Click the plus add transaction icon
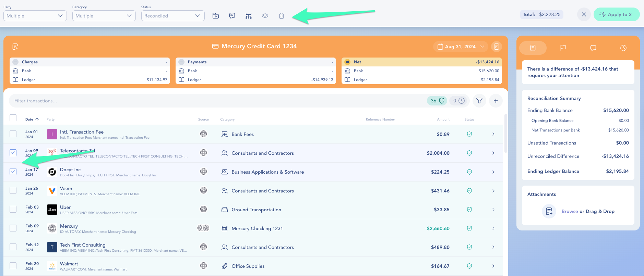This screenshot has width=644, height=276. click(x=496, y=101)
